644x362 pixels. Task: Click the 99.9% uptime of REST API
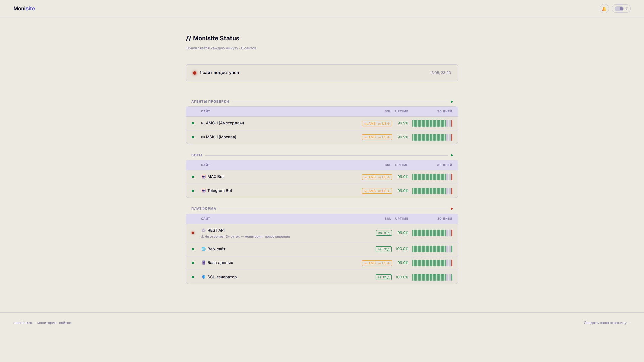tap(403, 233)
